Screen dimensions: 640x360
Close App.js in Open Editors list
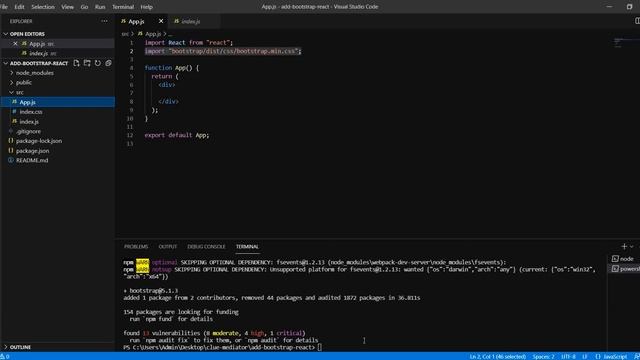(15, 44)
